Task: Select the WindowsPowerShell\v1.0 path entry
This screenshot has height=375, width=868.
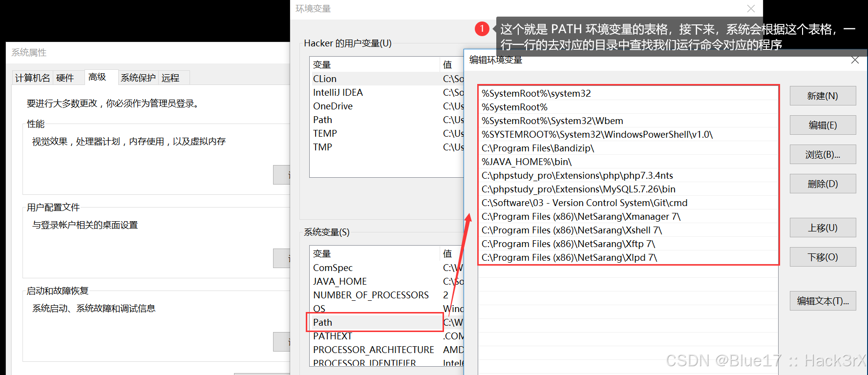Action: [628, 134]
